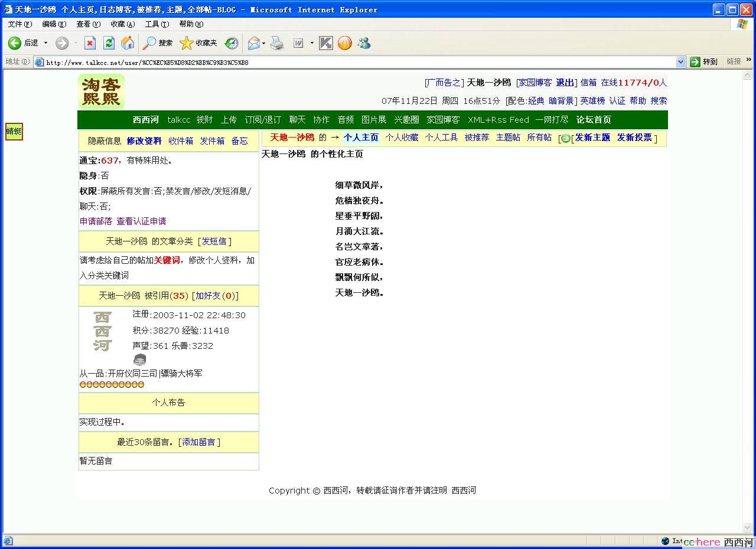Click 发新主题 to post new topic
756x549 pixels.
click(x=592, y=138)
